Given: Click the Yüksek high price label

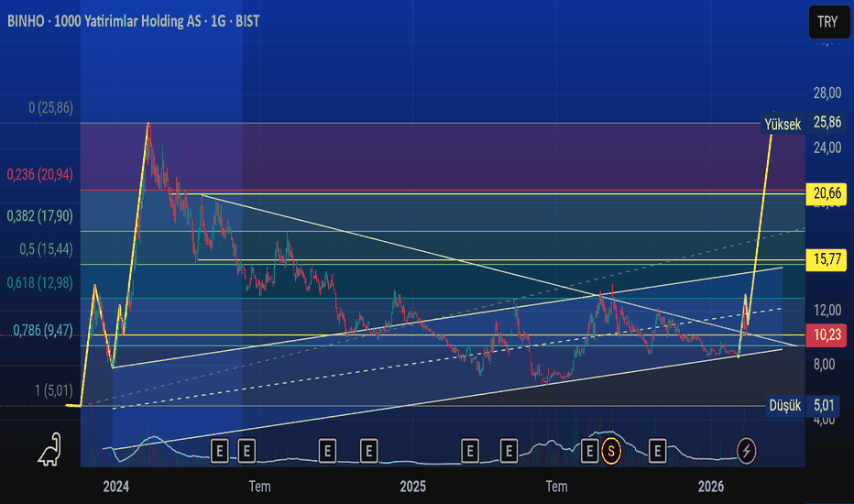Looking at the screenshot, I should [783, 125].
